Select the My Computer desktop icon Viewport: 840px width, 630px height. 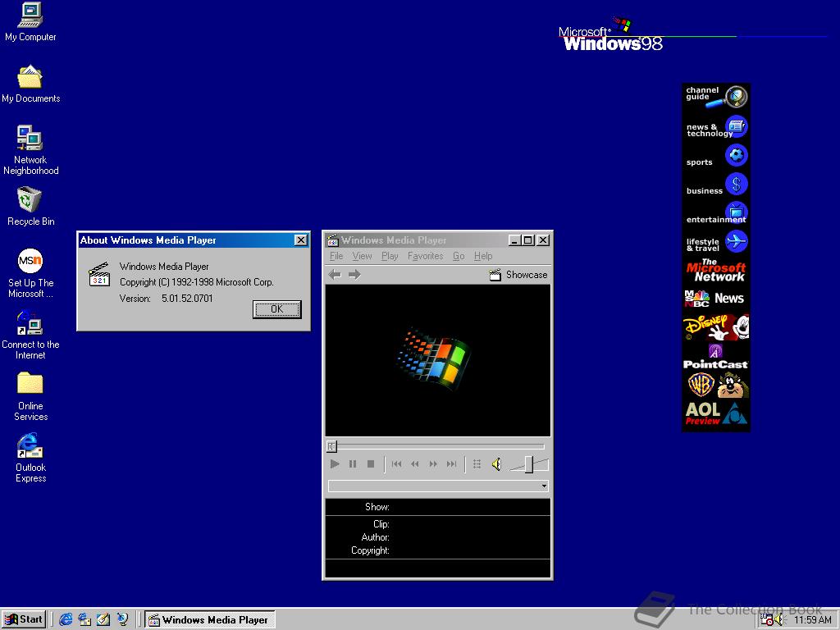(x=30, y=22)
